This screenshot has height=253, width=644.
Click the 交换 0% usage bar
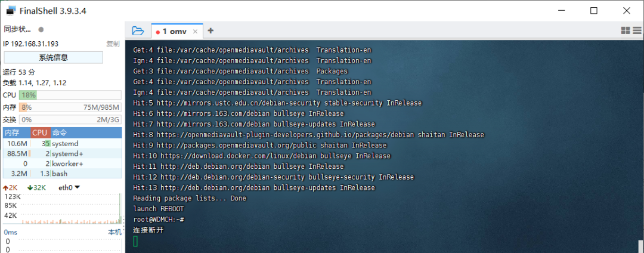point(70,120)
